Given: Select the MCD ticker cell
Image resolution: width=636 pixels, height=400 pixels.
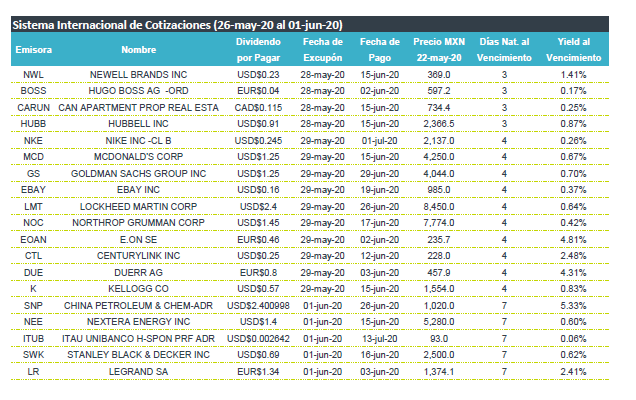Looking at the screenshot, I should coord(33,157).
